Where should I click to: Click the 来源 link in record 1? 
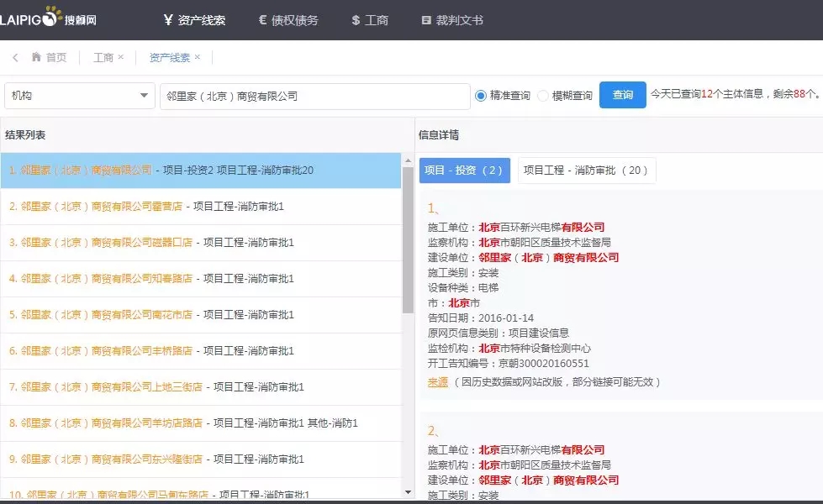(437, 382)
